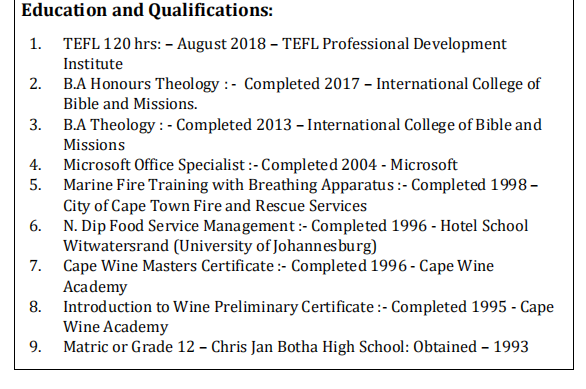Click the year 1993 at list end
The height and width of the screenshot is (389, 586).
pyautogui.click(x=511, y=347)
